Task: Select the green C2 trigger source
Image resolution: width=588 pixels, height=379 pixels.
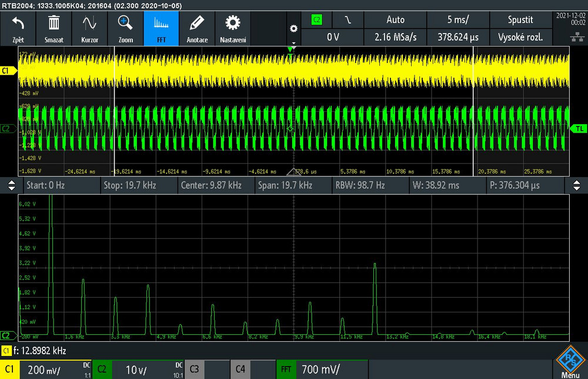Action: [x=317, y=20]
